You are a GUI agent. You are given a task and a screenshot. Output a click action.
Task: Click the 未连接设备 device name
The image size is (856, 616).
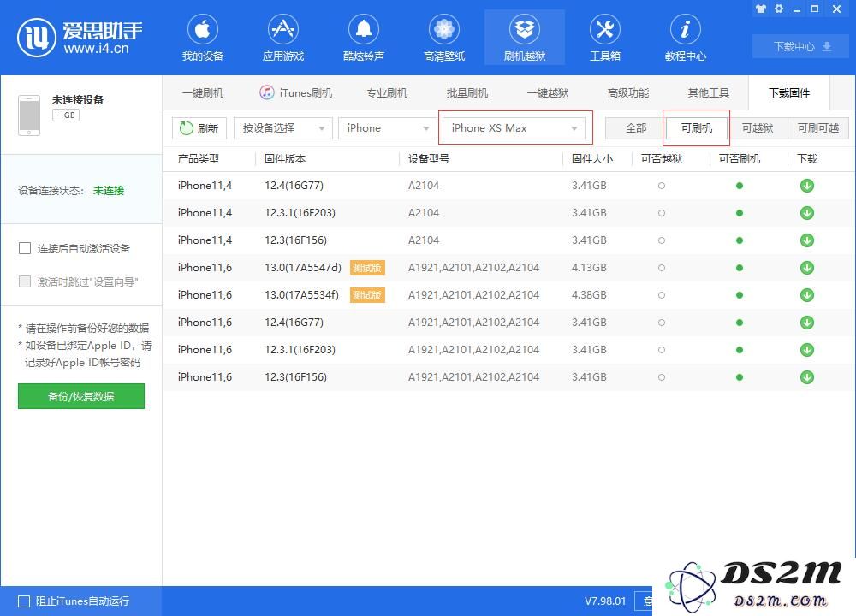pyautogui.click(x=78, y=100)
